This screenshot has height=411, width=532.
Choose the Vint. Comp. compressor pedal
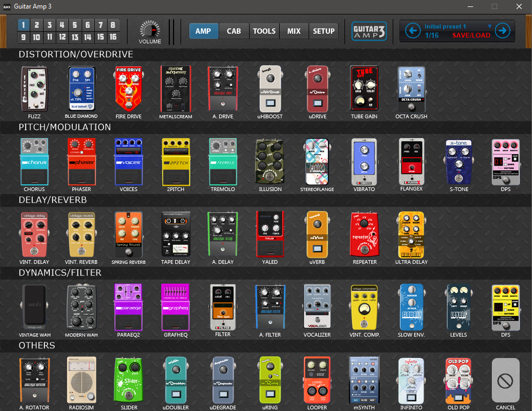[x=364, y=307]
